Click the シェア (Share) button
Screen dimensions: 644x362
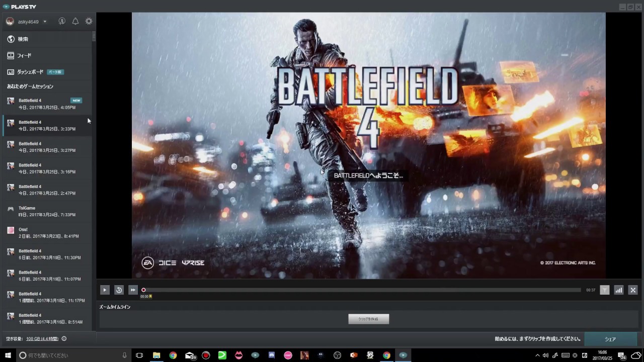click(610, 339)
